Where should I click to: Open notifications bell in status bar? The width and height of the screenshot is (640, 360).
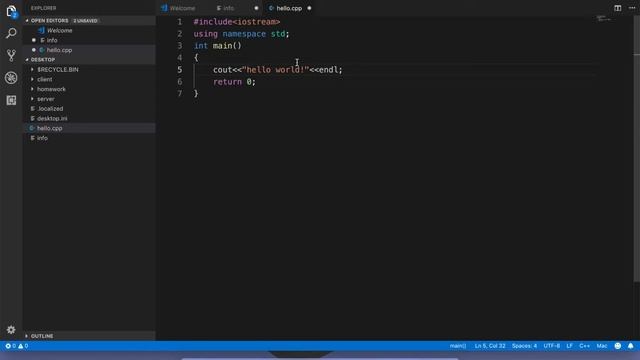point(631,346)
